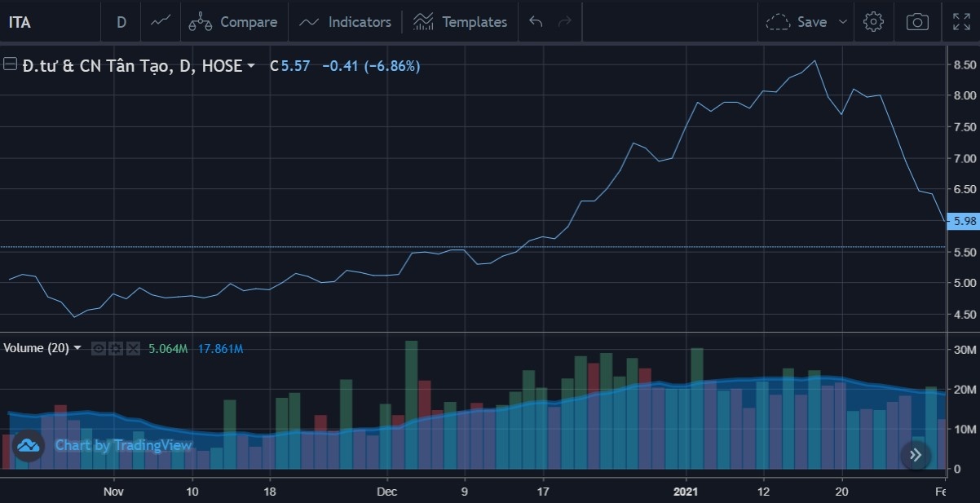
Task: Open the Templates menu
Action: click(x=460, y=22)
